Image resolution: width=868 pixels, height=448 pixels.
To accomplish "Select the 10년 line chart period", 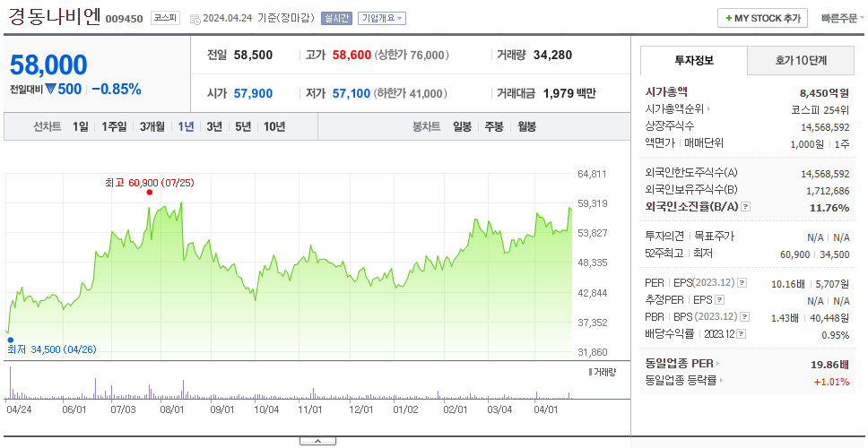I will 274,126.
